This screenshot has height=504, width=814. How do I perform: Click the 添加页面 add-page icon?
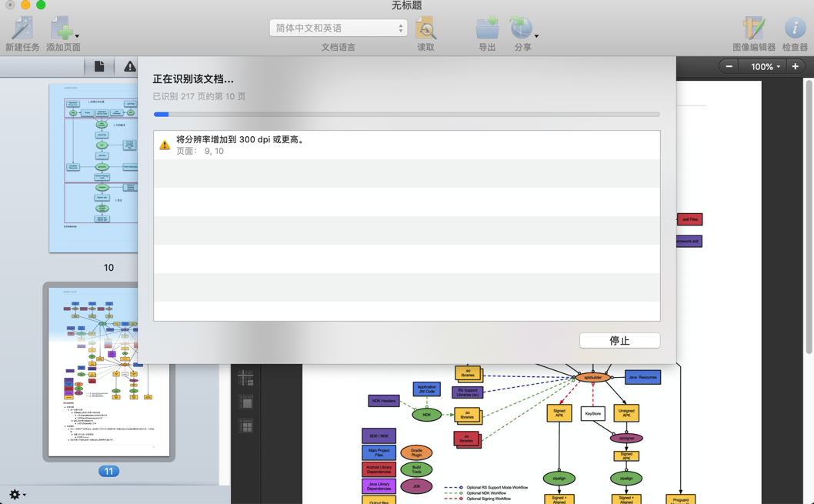pyautogui.click(x=62, y=28)
